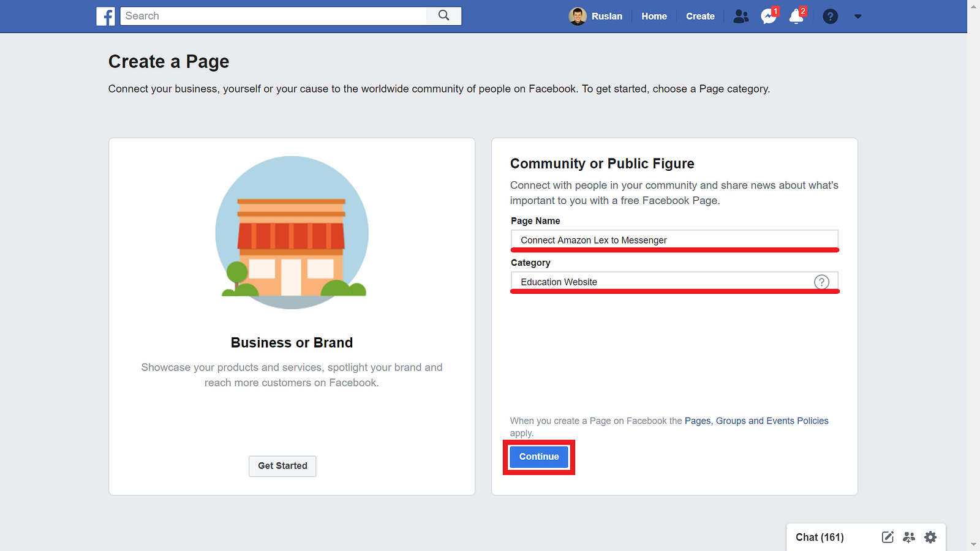980x551 pixels.
Task: Click the search magnifier button
Action: (444, 16)
